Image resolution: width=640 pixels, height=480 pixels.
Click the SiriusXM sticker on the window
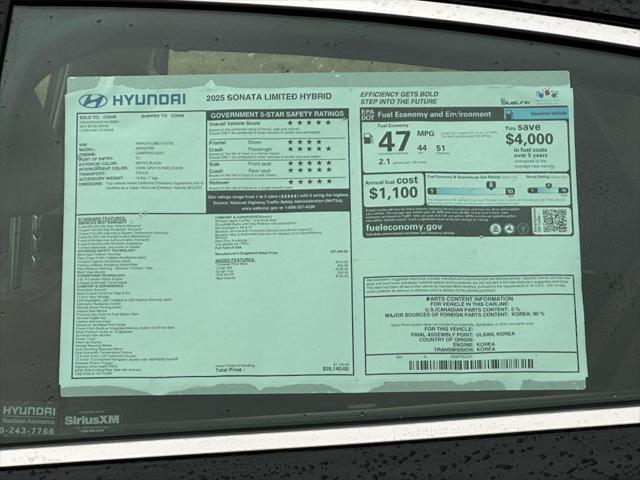click(92, 420)
